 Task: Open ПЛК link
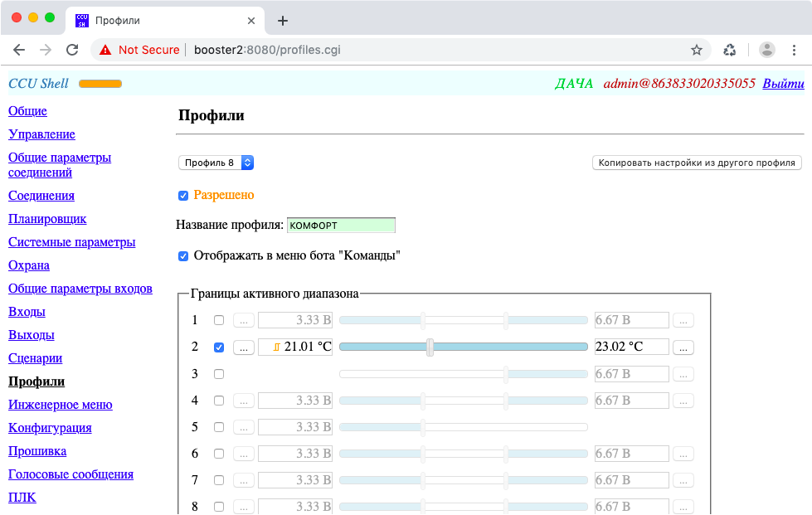point(22,498)
